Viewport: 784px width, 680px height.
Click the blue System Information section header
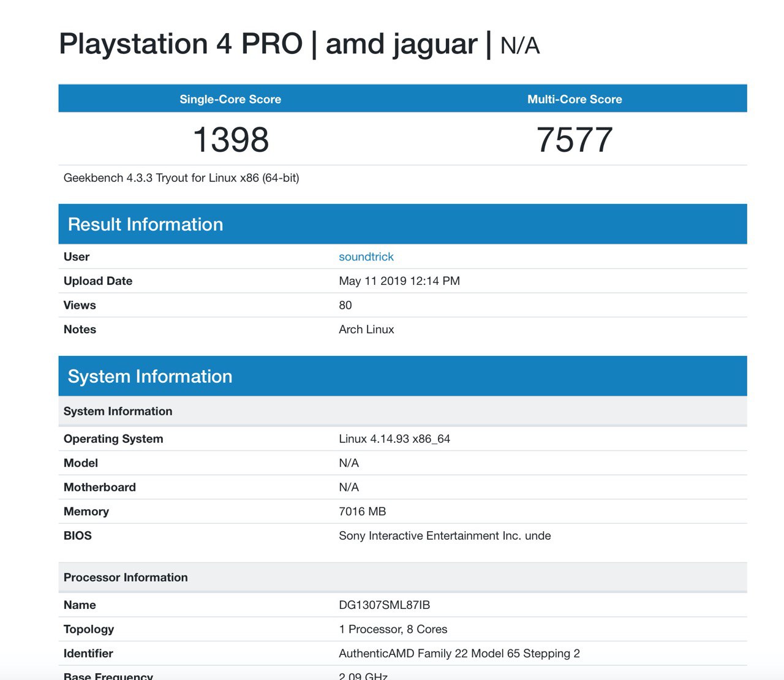402,376
